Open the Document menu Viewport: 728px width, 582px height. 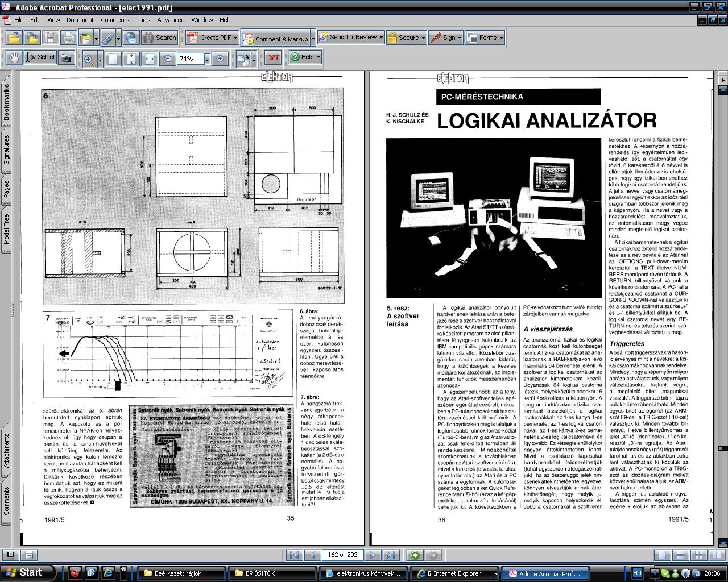80,19
